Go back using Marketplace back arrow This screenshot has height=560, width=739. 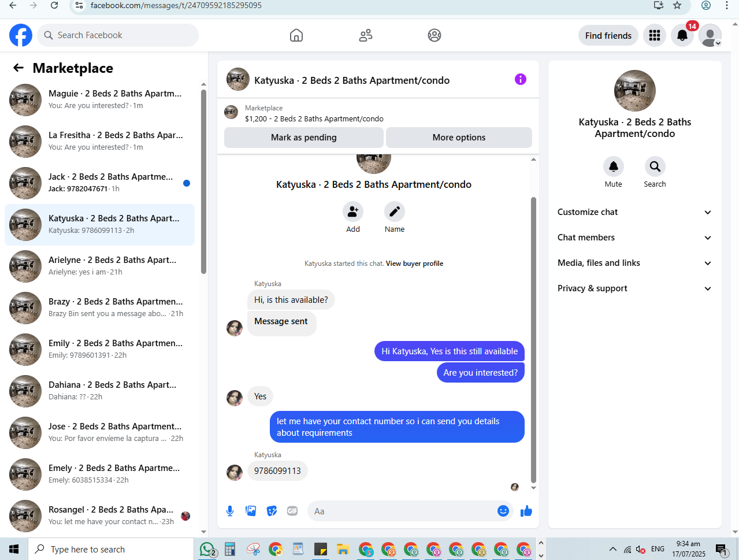coord(18,68)
